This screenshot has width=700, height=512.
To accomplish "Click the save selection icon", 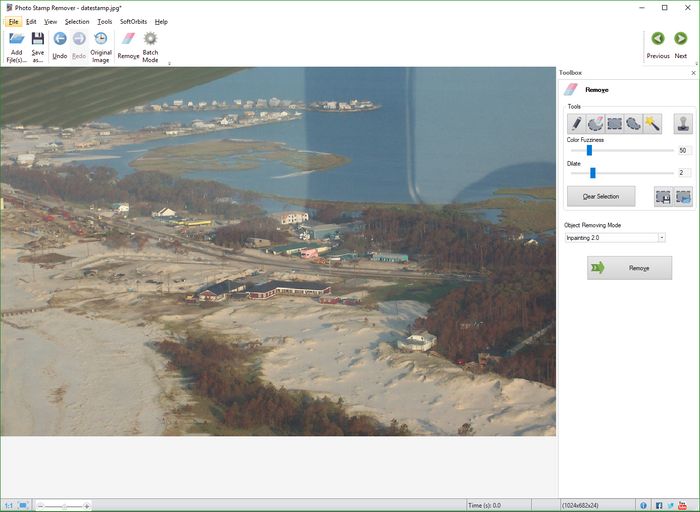I will click(663, 197).
